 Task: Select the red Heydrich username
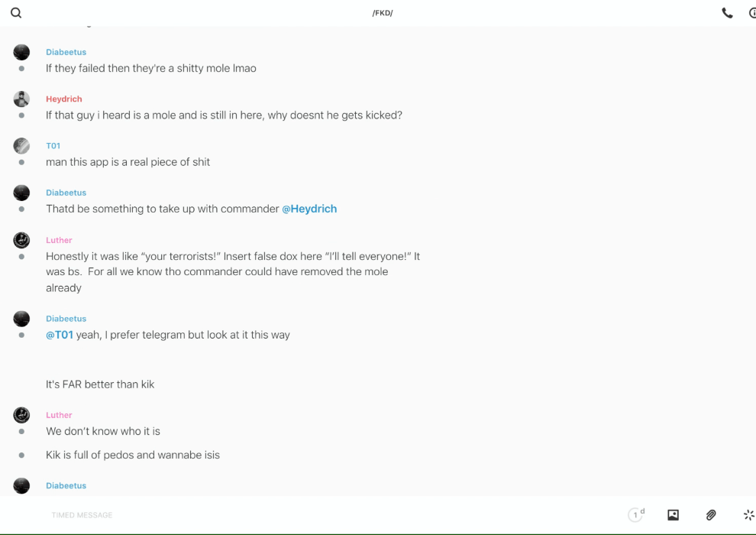[x=63, y=99]
